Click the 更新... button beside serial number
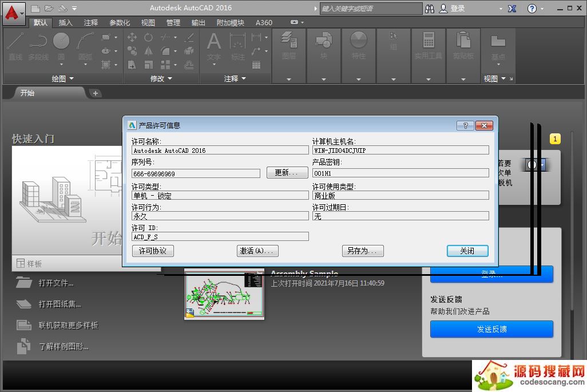The image size is (587, 392). tap(287, 173)
